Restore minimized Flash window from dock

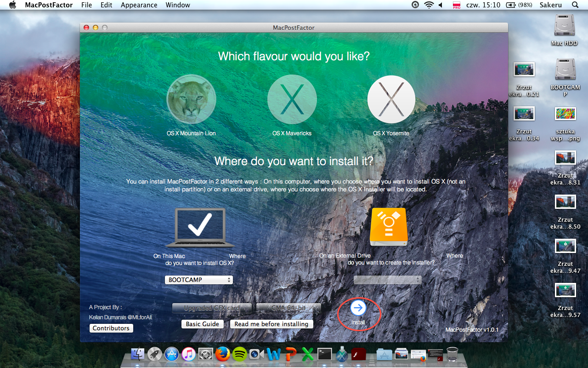click(x=435, y=354)
